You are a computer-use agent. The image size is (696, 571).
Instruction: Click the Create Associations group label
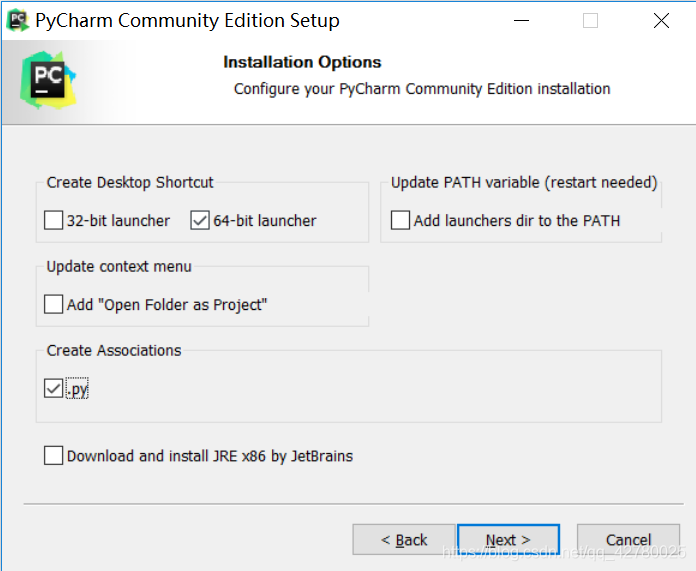coord(114,350)
